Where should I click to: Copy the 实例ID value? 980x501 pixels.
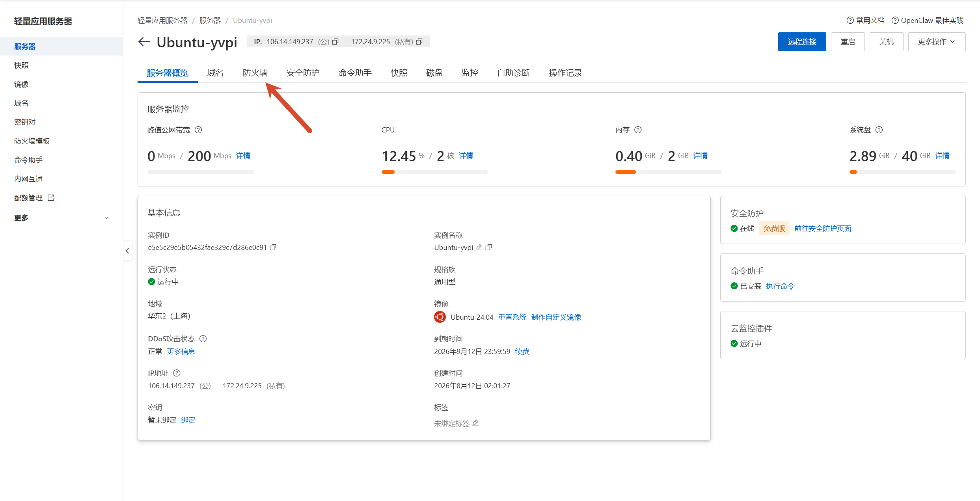[273, 247]
